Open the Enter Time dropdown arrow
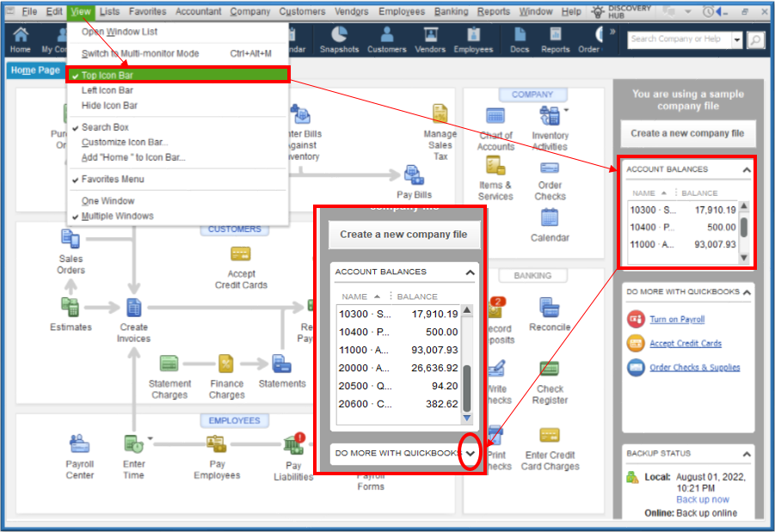Image resolution: width=775 pixels, height=532 pixels. coord(150,438)
